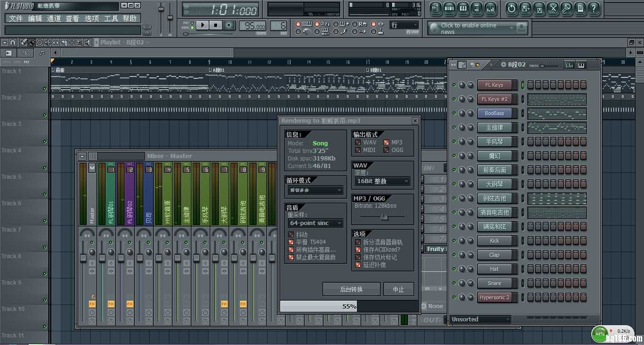Open the 查看 menu
Viewport: 644px width, 345px height.
point(72,18)
